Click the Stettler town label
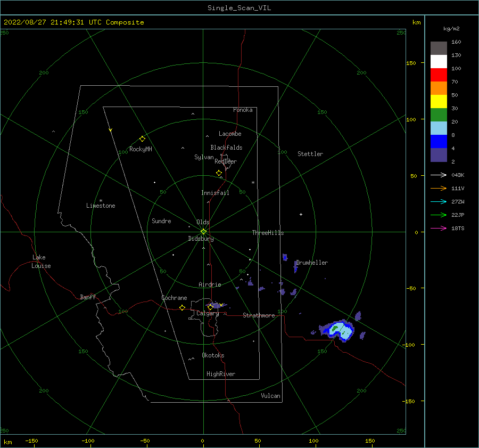The width and height of the screenshot is (479, 448). click(x=310, y=154)
